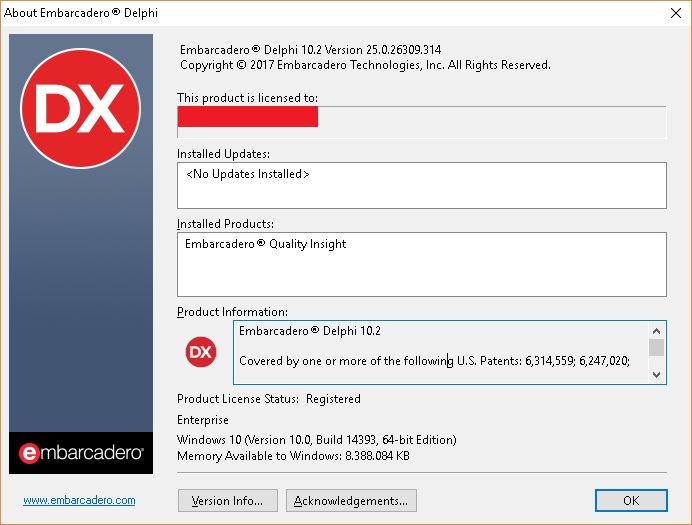Image resolution: width=692 pixels, height=525 pixels.
Task: Click the Product Information scroll up arrow
Action: 656,331
